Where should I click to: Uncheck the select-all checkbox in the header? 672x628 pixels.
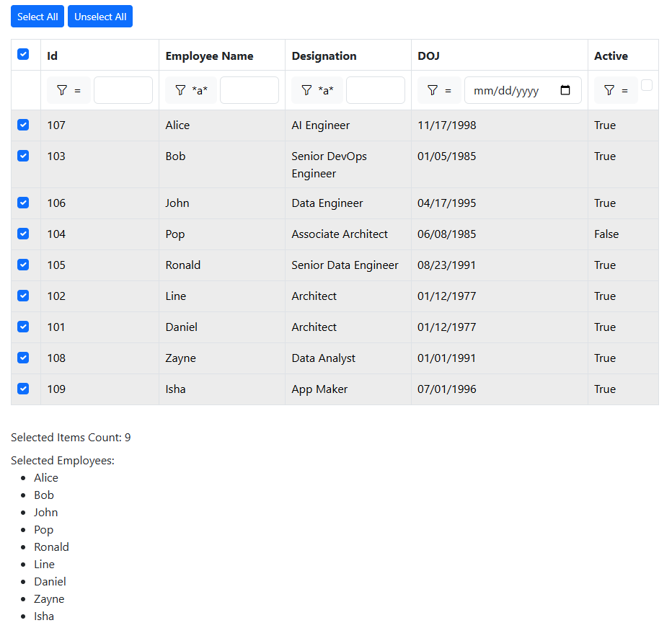(24, 54)
